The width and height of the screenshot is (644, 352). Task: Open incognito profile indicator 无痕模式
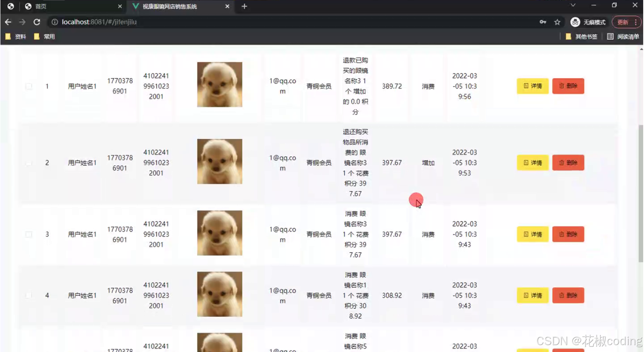pos(588,22)
